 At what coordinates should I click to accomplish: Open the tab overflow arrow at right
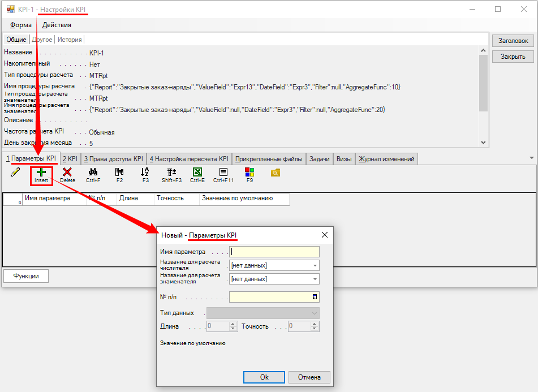[531, 158]
